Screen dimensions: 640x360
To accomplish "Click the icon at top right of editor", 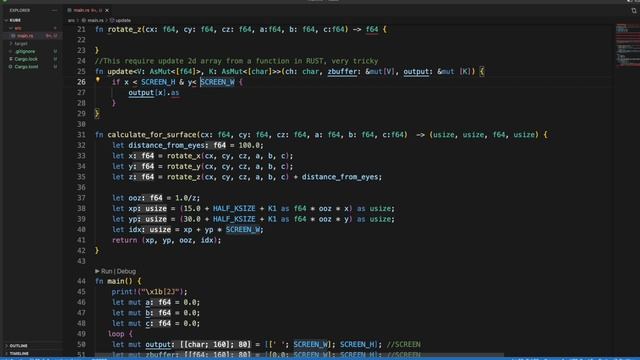I will tap(633, 11).
